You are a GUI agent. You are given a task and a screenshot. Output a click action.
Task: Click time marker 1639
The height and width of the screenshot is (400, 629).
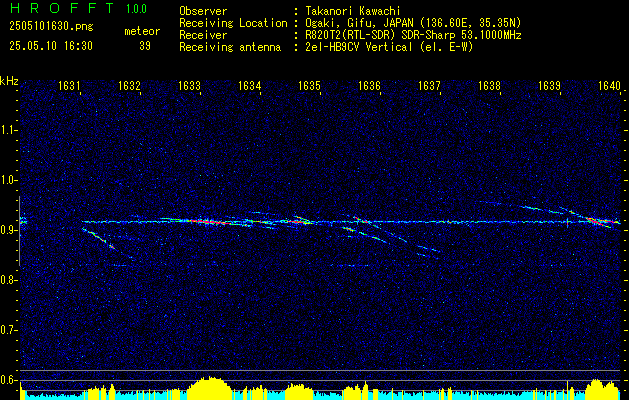(549, 86)
